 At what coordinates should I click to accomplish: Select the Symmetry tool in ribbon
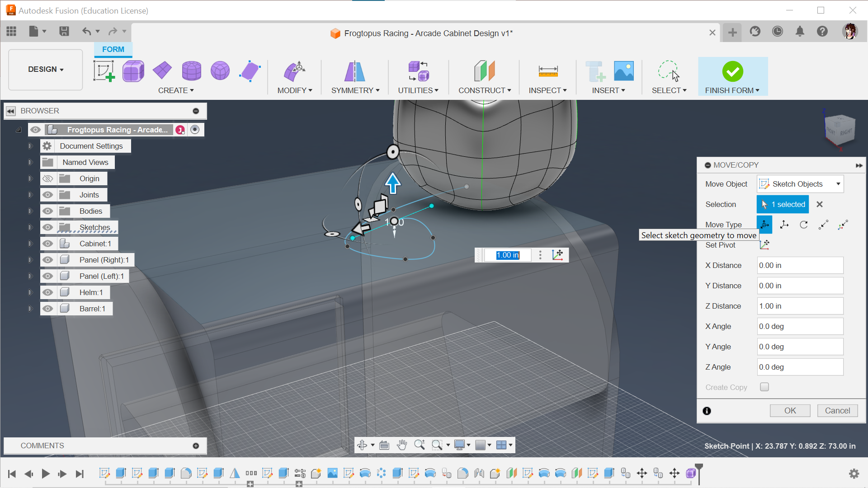click(x=355, y=71)
